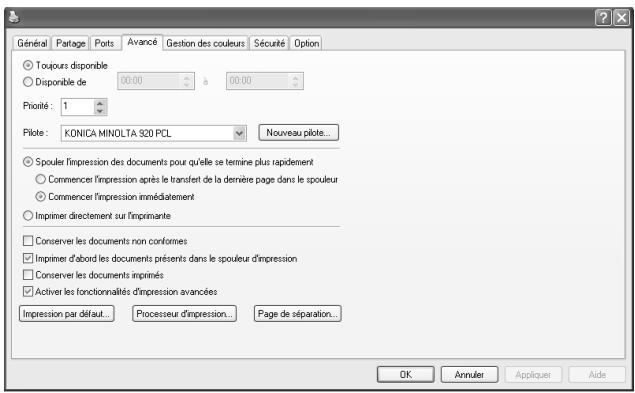Open Impression par défaut settings

point(66,314)
